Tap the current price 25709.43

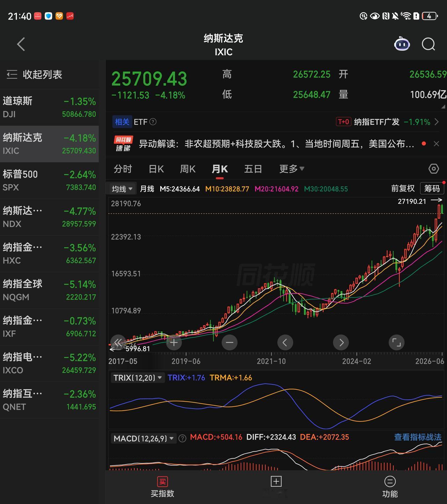pos(149,79)
